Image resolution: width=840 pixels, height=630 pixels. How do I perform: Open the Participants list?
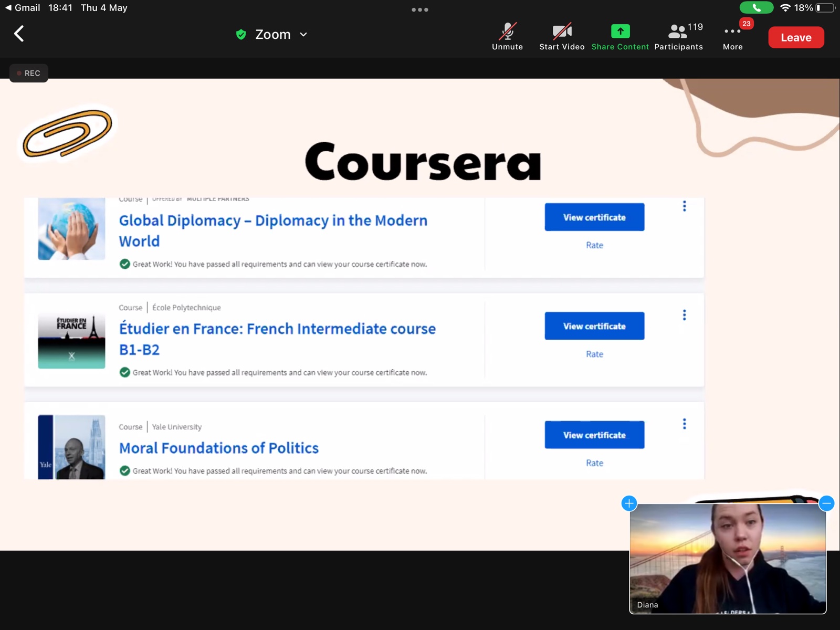click(678, 37)
